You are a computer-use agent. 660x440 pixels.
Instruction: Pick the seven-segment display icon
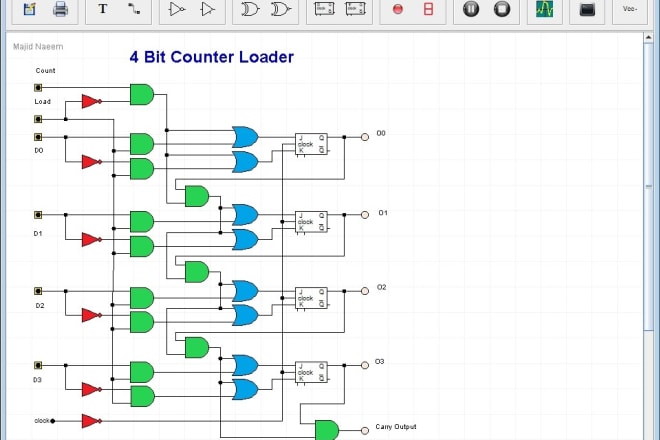point(428,9)
